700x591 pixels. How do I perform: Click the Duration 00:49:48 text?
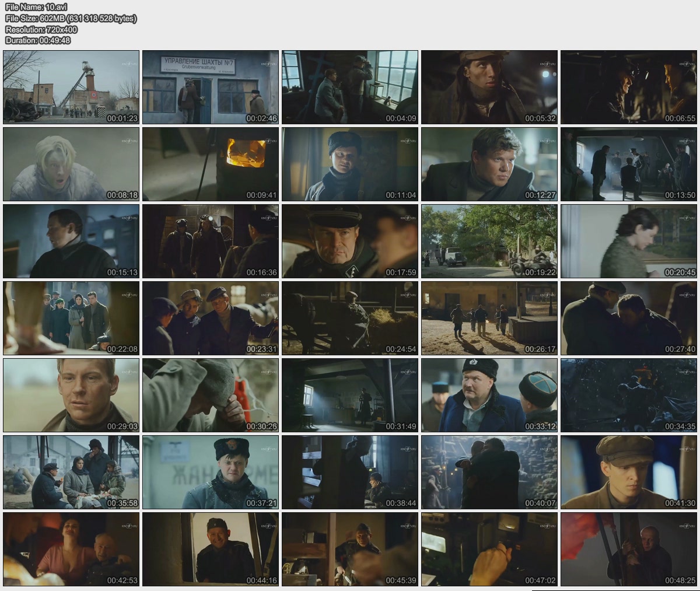[x=38, y=40]
